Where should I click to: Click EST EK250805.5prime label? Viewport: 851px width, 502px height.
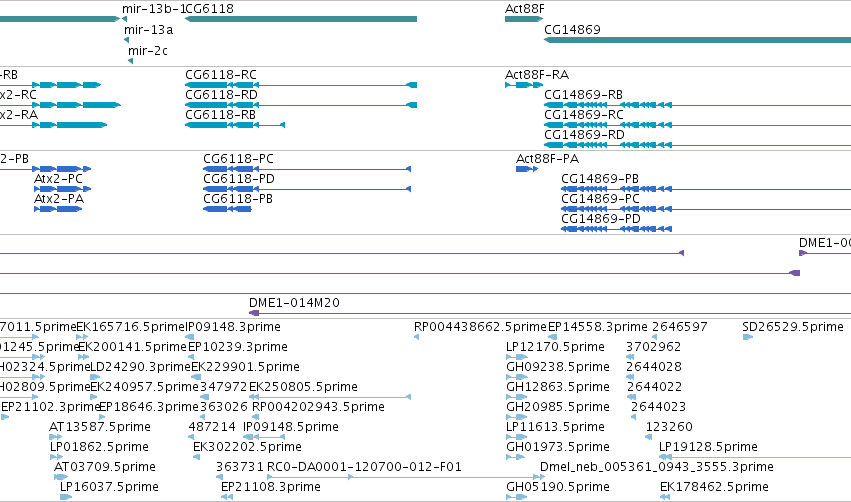click(303, 387)
